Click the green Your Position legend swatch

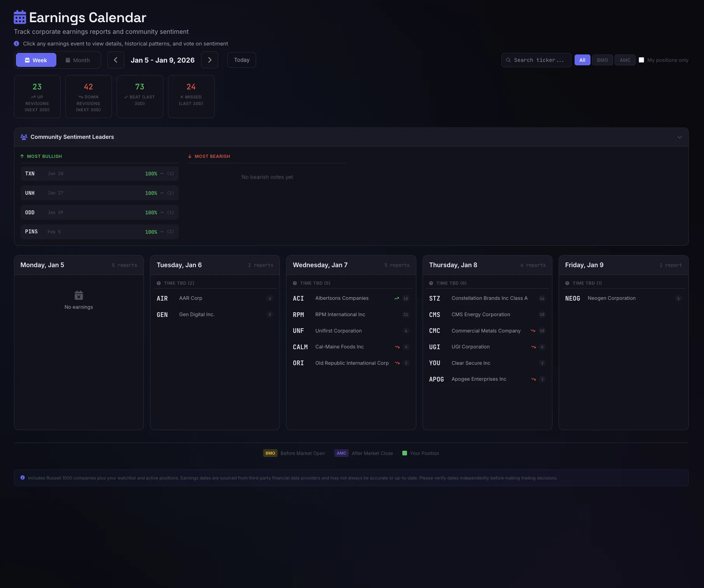[404, 453]
